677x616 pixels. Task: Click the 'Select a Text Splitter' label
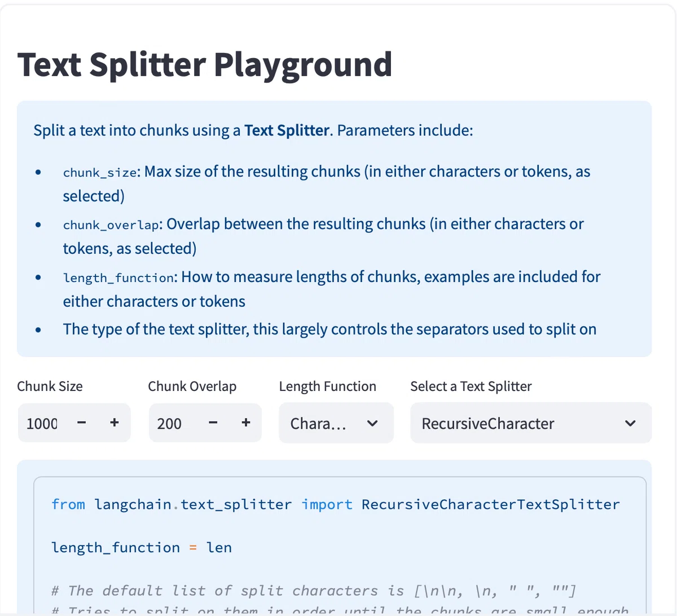pos(471,386)
